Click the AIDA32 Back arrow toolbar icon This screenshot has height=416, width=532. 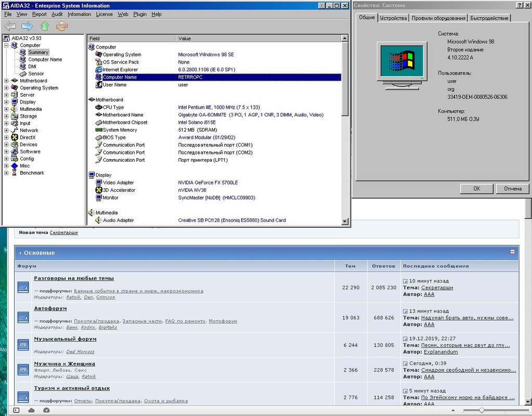pyautogui.click(x=10, y=26)
